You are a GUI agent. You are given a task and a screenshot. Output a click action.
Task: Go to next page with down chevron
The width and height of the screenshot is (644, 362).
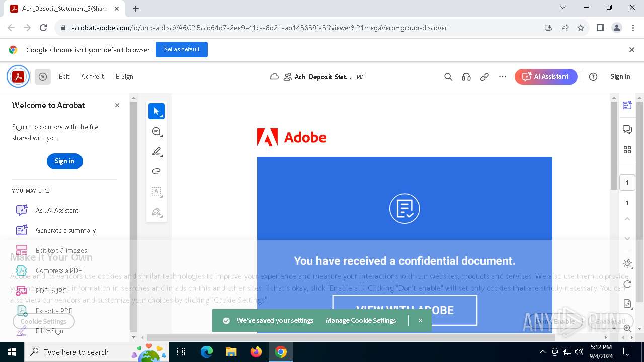point(627,239)
